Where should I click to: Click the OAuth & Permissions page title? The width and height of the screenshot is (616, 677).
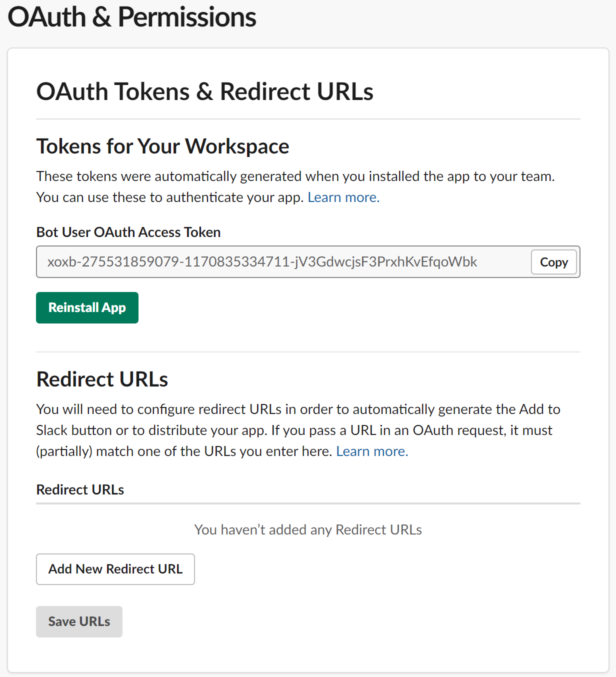tap(132, 17)
